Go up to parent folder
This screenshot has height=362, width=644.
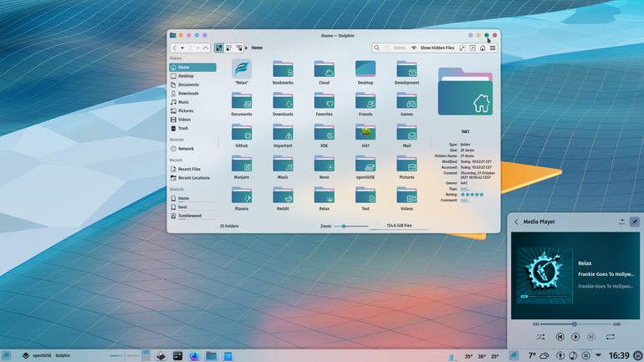[206, 48]
